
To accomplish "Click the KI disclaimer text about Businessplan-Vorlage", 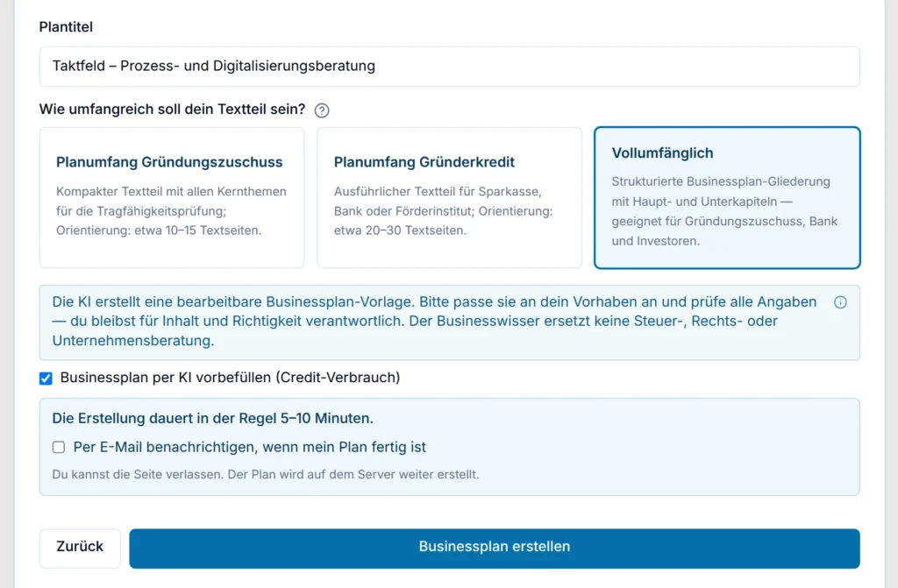I will (x=434, y=322).
